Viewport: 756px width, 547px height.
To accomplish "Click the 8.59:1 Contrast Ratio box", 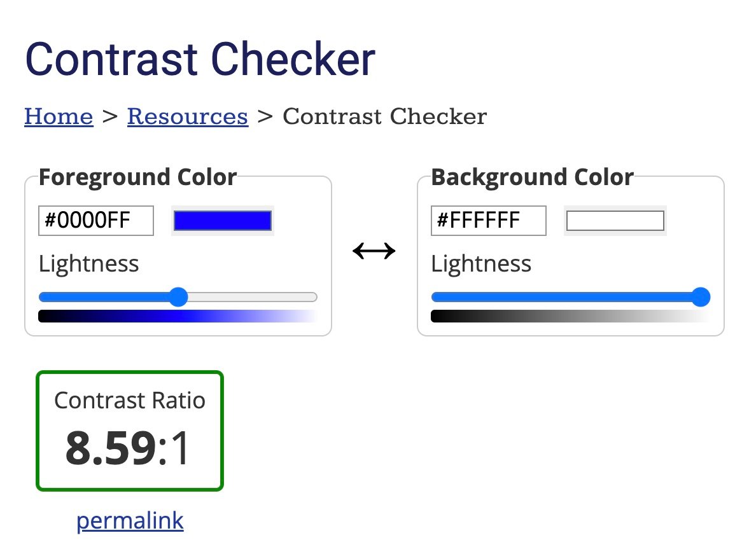I will 129,430.
